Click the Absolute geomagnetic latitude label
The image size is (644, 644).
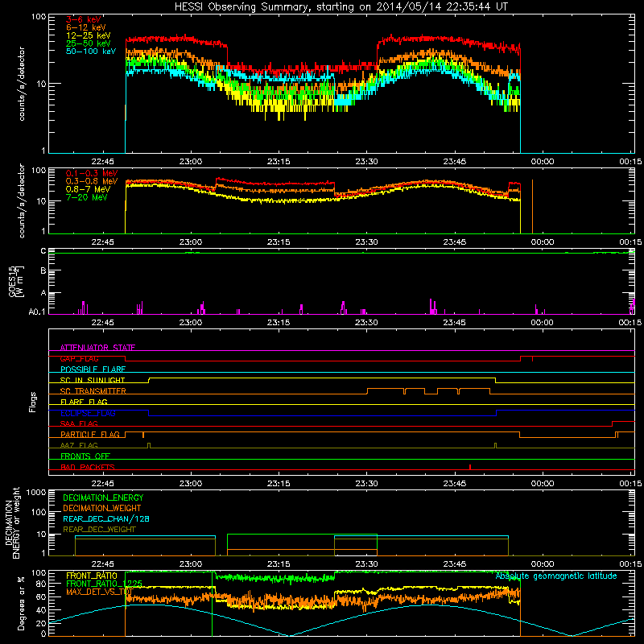click(x=556, y=576)
